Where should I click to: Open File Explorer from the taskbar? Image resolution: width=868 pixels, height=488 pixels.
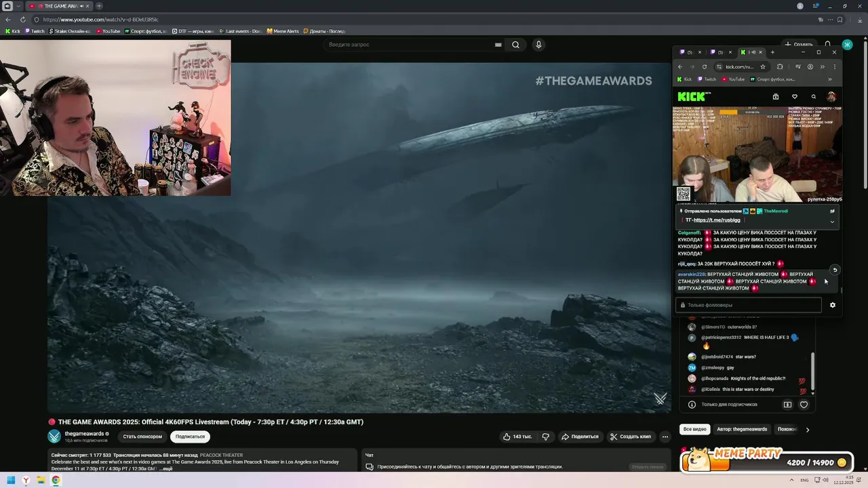[41, 481]
